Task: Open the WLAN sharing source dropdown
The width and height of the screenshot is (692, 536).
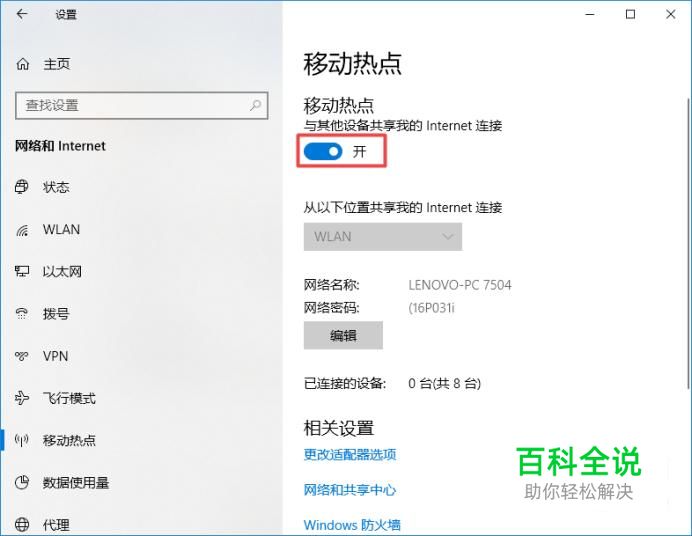Action: tap(383, 237)
